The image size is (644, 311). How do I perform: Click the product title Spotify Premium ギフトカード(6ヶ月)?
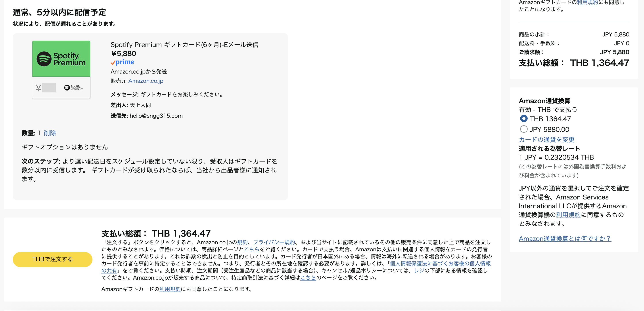point(184,45)
